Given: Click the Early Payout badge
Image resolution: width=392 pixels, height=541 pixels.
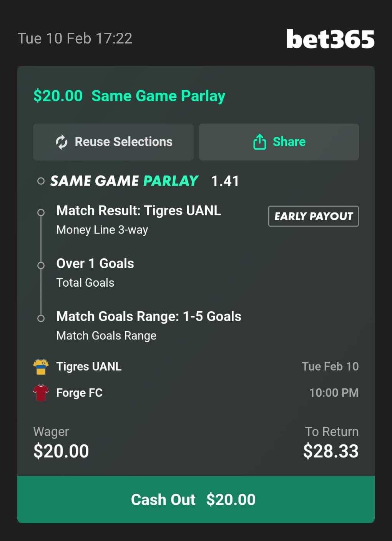Looking at the screenshot, I should coord(313,216).
